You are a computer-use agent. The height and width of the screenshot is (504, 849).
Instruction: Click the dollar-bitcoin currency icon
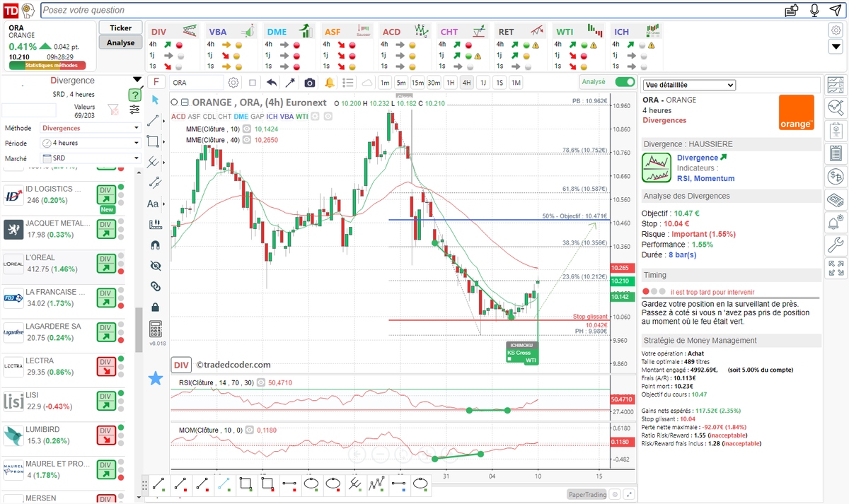pyautogui.click(x=836, y=176)
